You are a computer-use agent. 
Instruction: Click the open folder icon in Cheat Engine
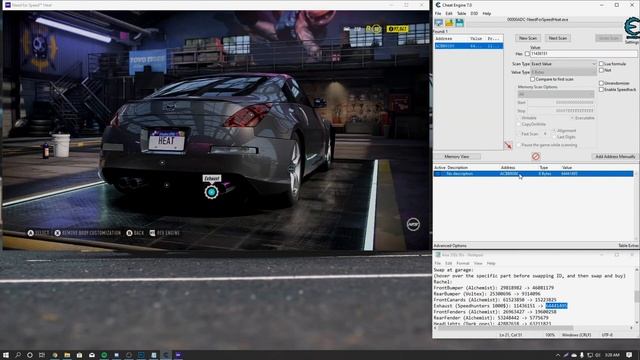pos(449,23)
